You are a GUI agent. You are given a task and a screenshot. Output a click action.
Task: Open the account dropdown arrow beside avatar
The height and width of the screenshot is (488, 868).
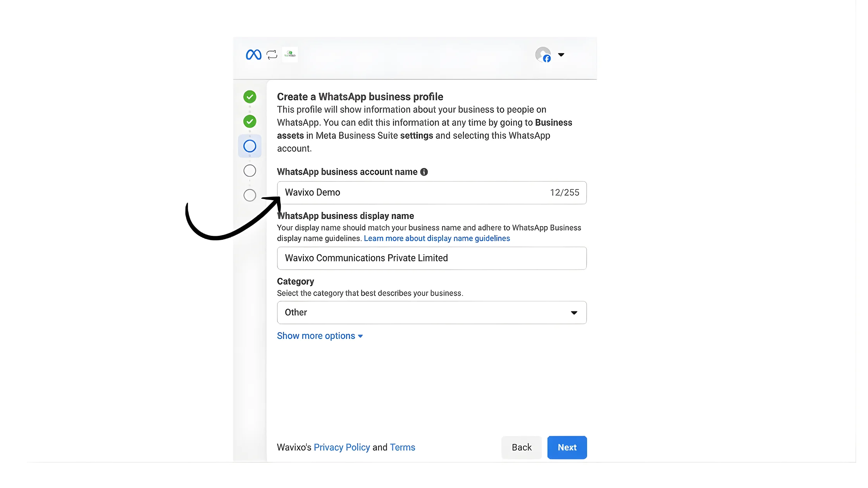[561, 55]
